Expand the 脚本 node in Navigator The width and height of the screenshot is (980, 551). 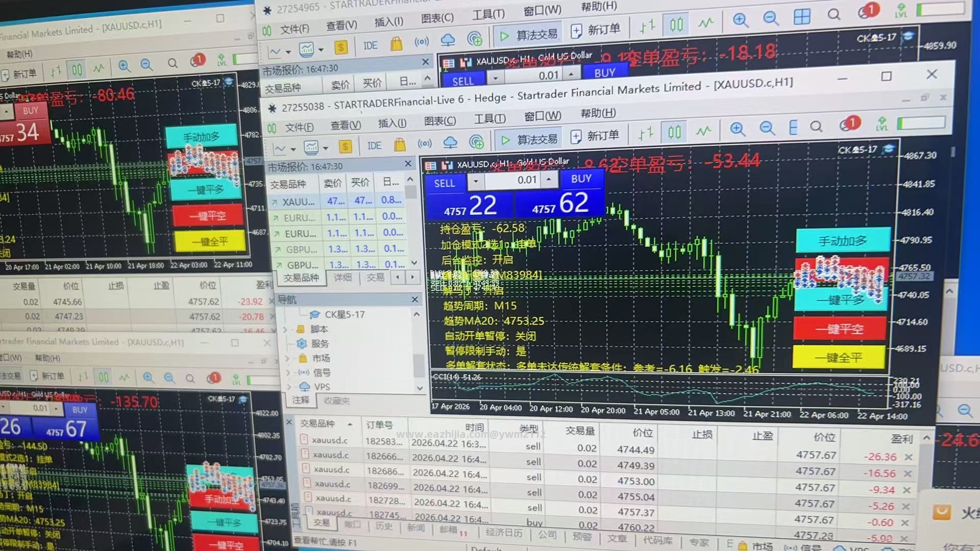[x=285, y=330]
